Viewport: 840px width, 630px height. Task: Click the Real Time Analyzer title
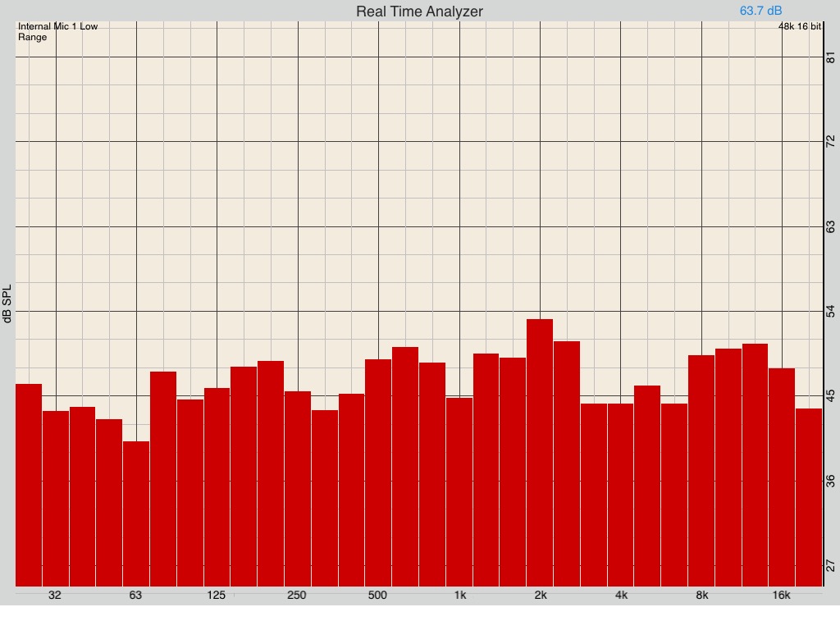[x=419, y=11]
